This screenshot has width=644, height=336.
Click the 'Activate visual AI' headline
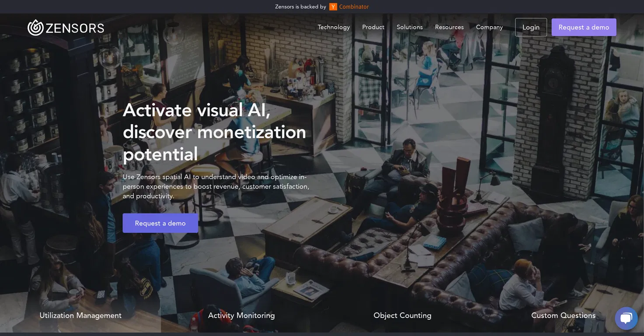tap(215, 132)
